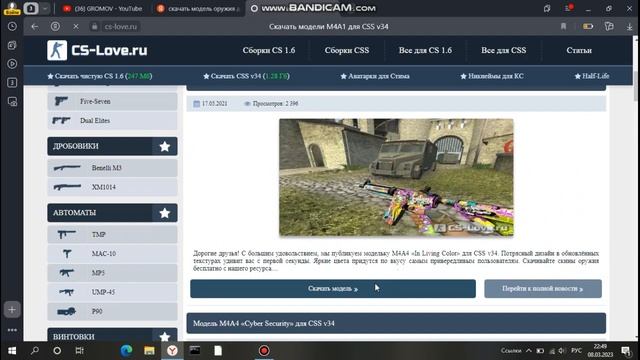Switch to the 'скачать модель оружия' tab
The width and height of the screenshot is (640, 360).
pyautogui.click(x=198, y=8)
